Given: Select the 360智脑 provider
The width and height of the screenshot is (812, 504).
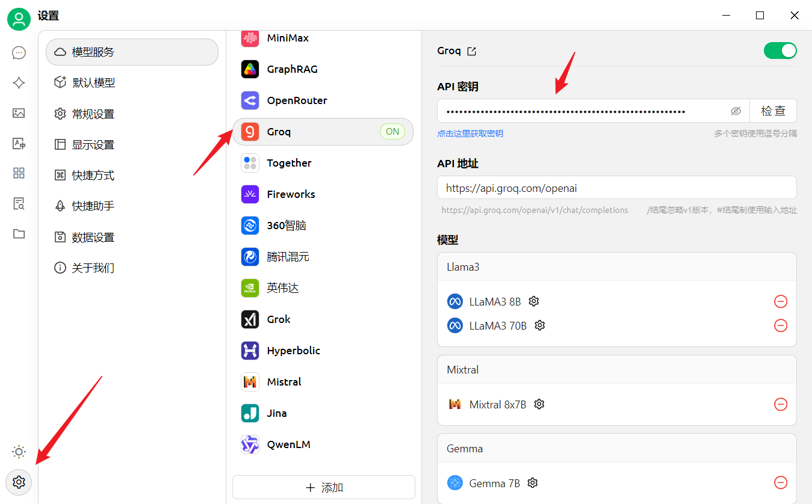Looking at the screenshot, I should 323,226.
